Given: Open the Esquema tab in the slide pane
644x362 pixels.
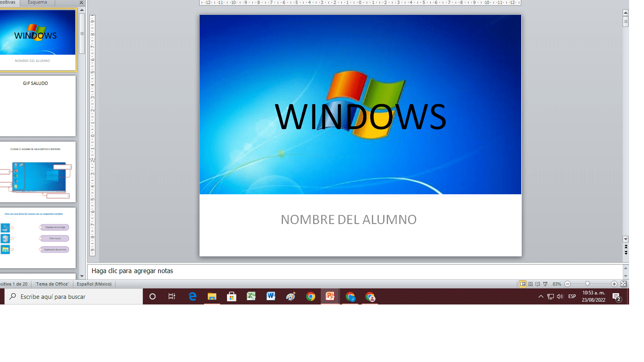Looking at the screenshot, I should [x=37, y=2].
